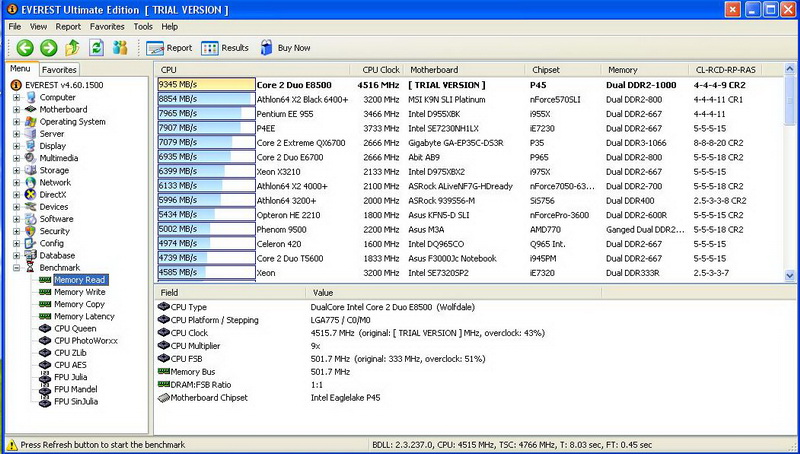
Task: Click the CPU Clock column header
Action: coord(377,70)
